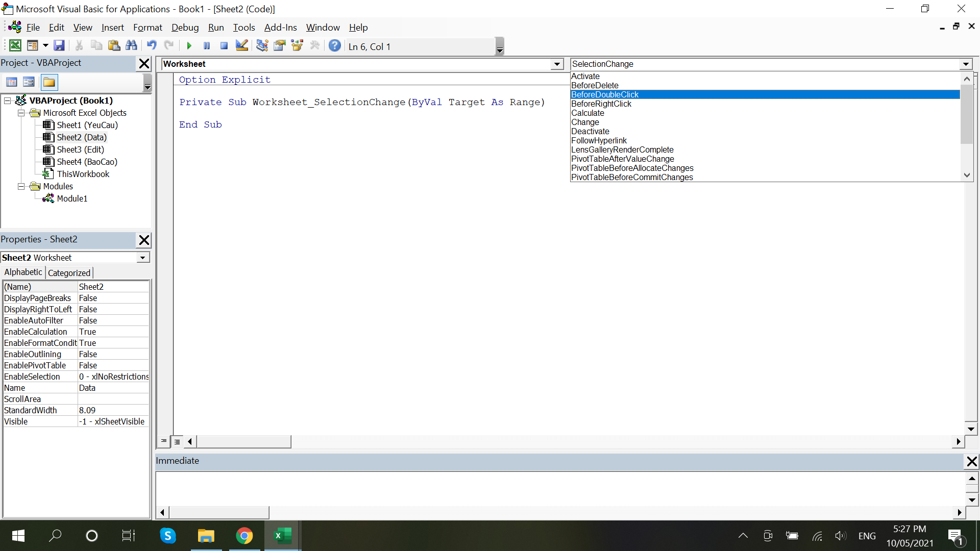The height and width of the screenshot is (551, 980).
Task: Pause execution with the Break icon
Action: (207, 46)
